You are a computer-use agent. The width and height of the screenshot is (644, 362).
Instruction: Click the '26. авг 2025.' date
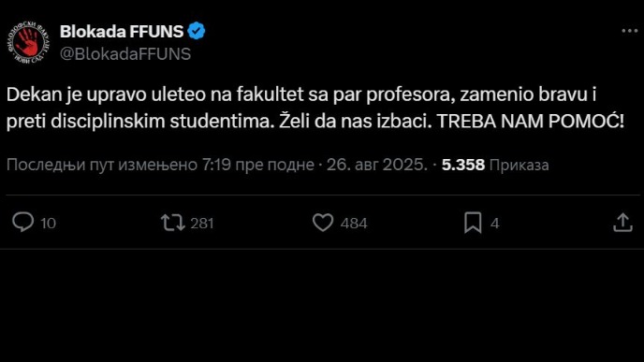pyautogui.click(x=377, y=165)
